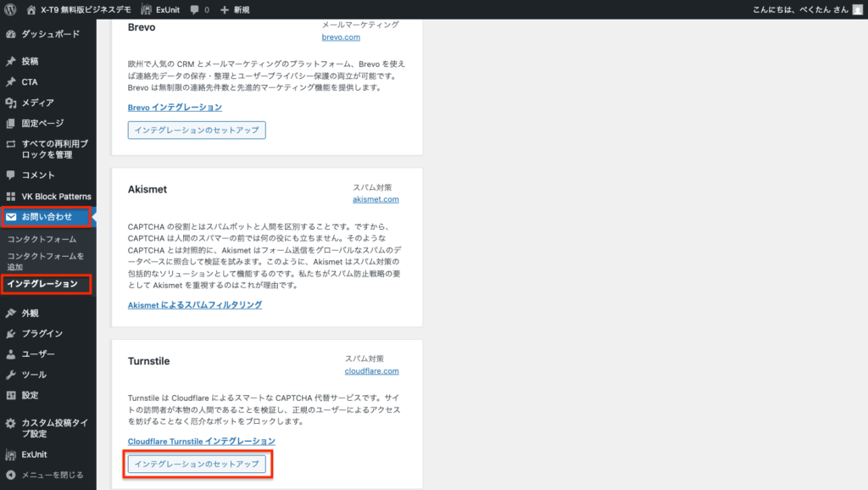
Task: Click the Turnstile card heading
Action: point(149,361)
